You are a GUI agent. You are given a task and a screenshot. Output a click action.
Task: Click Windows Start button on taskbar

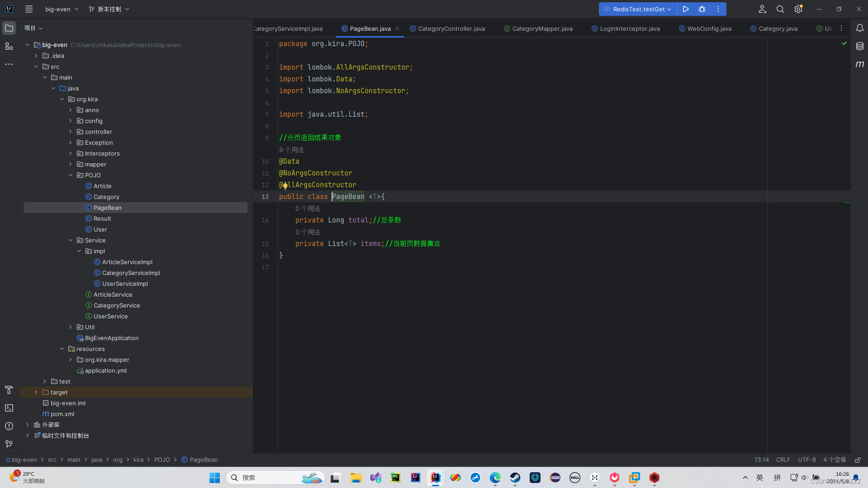coord(214,478)
